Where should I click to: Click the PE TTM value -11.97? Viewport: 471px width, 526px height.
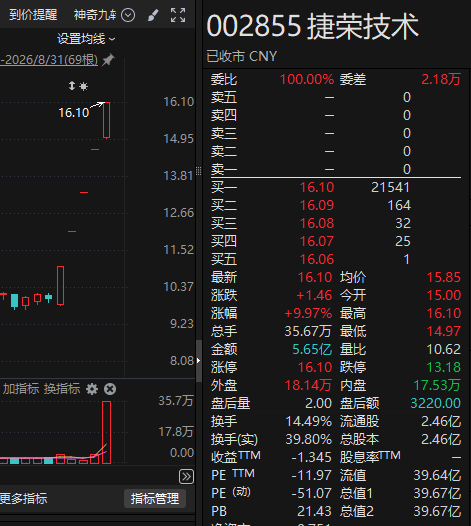(x=311, y=475)
